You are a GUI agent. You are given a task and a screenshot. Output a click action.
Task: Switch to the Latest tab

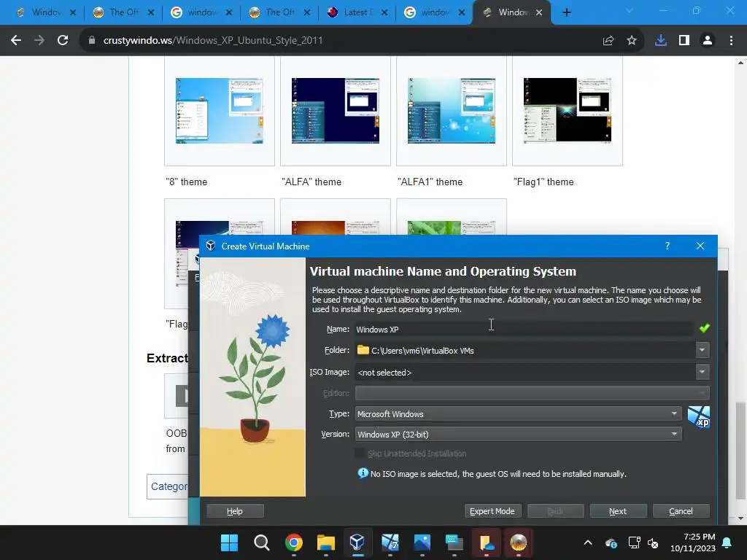(357, 13)
